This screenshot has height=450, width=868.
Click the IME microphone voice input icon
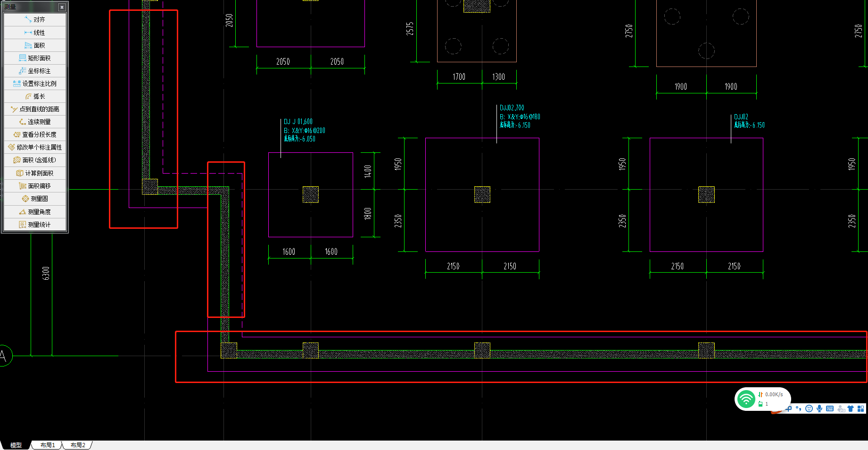[x=819, y=408]
